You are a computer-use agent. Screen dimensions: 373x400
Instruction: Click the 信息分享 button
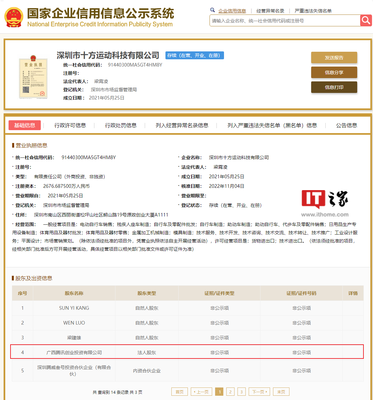pos(334,72)
